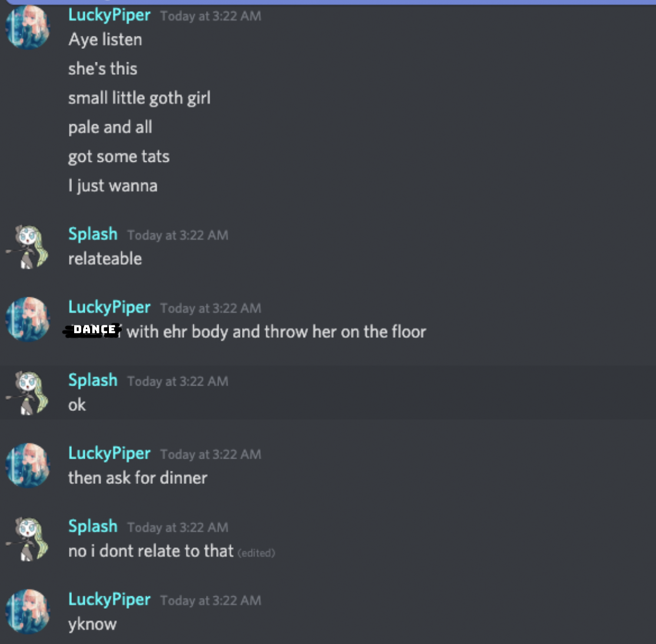The height and width of the screenshot is (644, 656).
Task: Select the "pale and all" message
Action: tap(110, 128)
